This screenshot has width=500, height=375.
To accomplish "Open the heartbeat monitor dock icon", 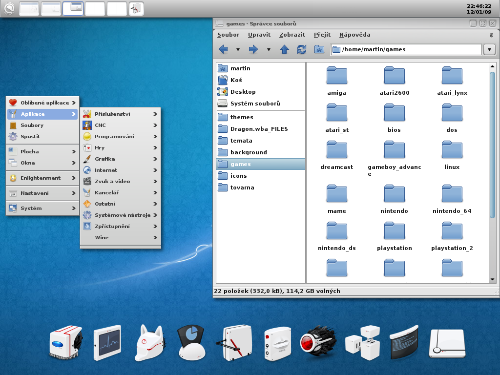I will pos(107,343).
